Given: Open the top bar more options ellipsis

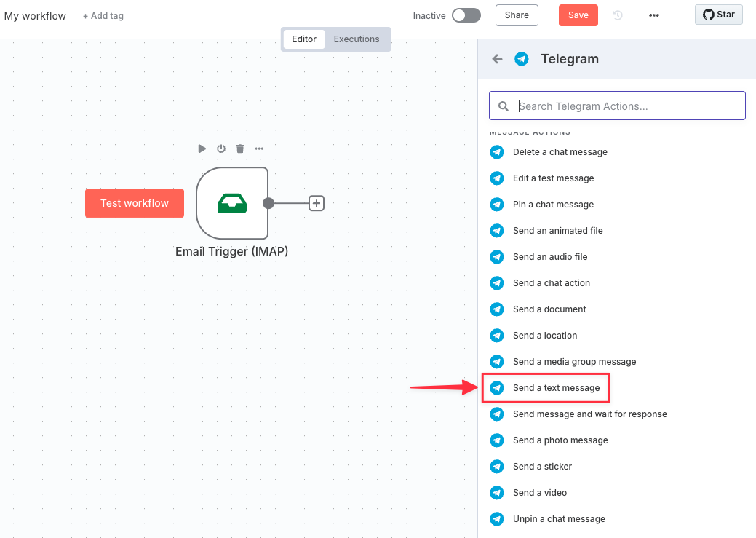Looking at the screenshot, I should (x=654, y=15).
